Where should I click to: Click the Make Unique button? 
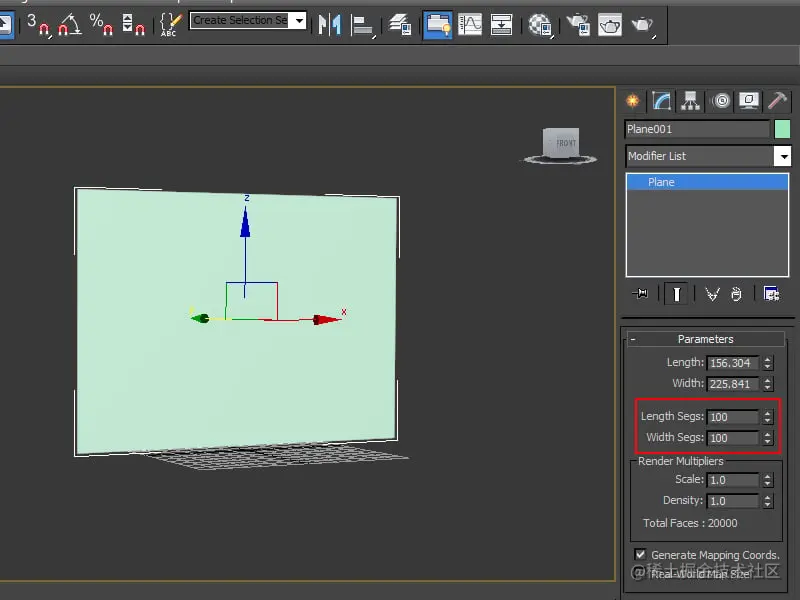pyautogui.click(x=713, y=293)
